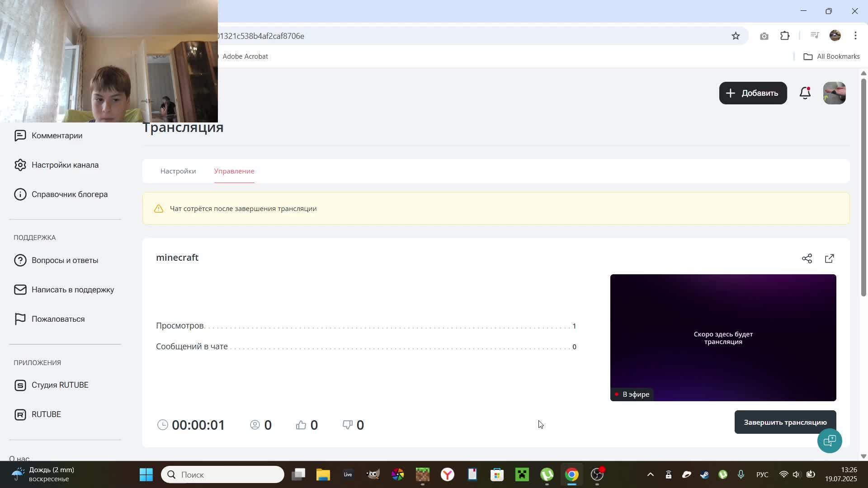Open Студия RUTUBE from sidebar
Viewport: 868px width, 488px height.
pos(60,385)
